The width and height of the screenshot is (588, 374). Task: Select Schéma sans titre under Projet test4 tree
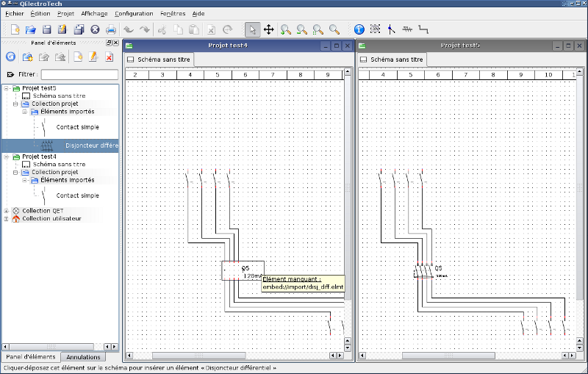click(x=59, y=165)
